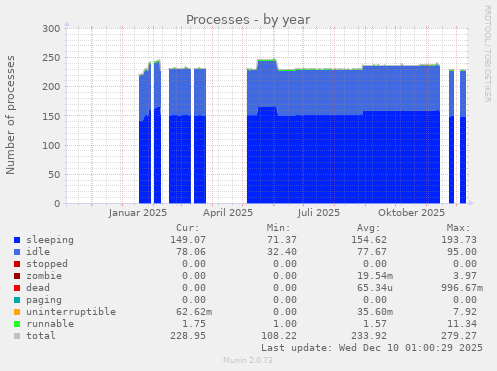Click the 'Cur:' column header
The height and width of the screenshot is (371, 497).
(x=188, y=228)
